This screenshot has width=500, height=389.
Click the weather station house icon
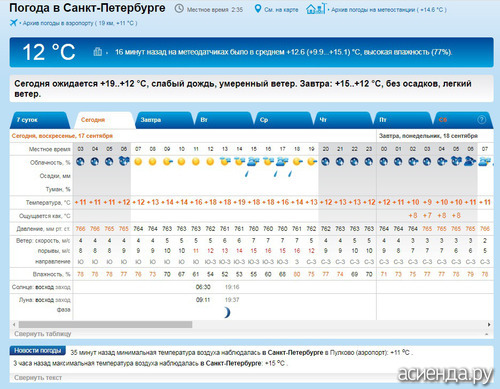coord(315,8)
